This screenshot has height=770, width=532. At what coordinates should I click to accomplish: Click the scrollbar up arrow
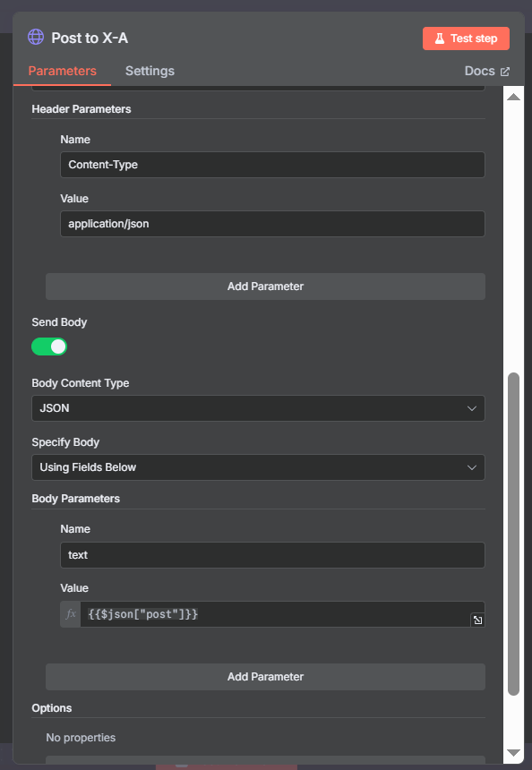point(513,97)
